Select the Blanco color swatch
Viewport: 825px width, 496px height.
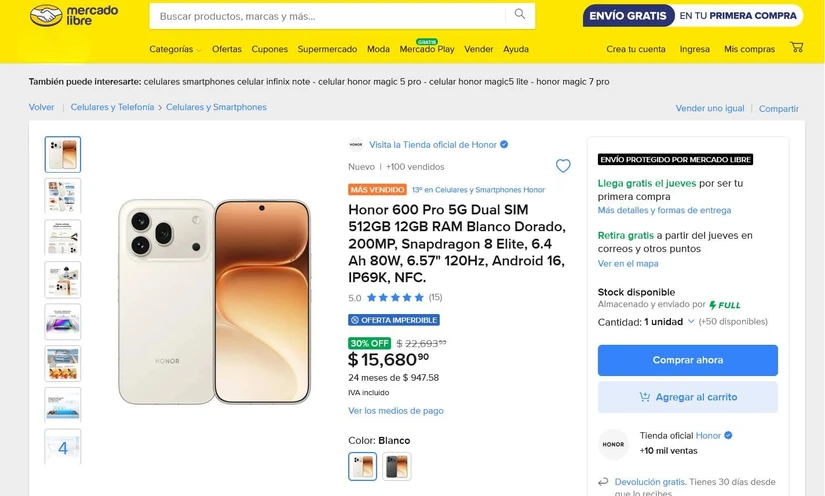pyautogui.click(x=363, y=467)
